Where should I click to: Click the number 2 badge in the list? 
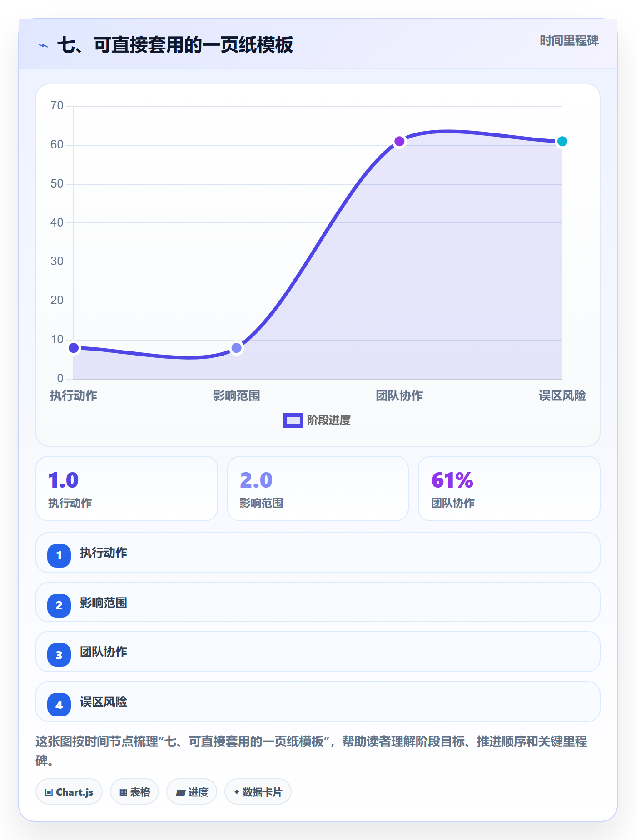point(59,605)
